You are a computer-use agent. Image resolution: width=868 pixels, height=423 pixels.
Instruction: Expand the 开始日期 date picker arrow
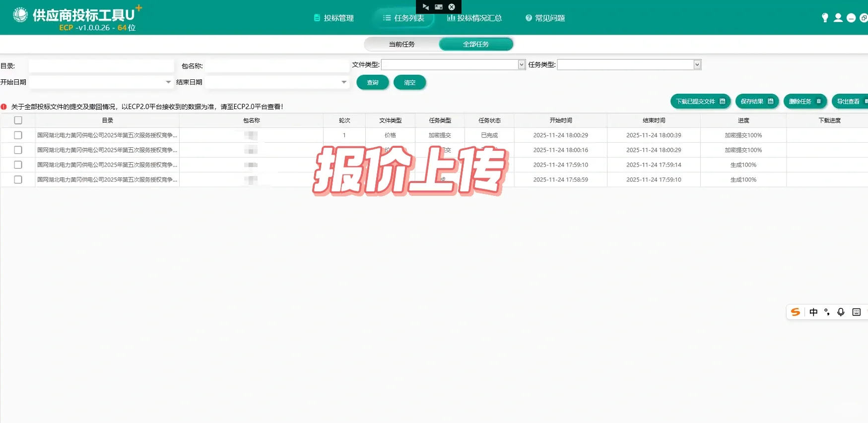pos(168,82)
